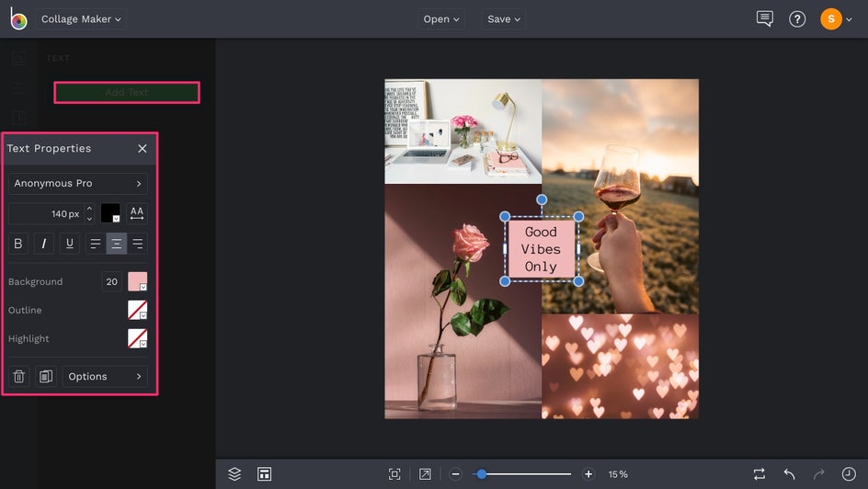868x489 pixels.
Task: Open the Anonymous Pro font selector
Action: pos(78,183)
